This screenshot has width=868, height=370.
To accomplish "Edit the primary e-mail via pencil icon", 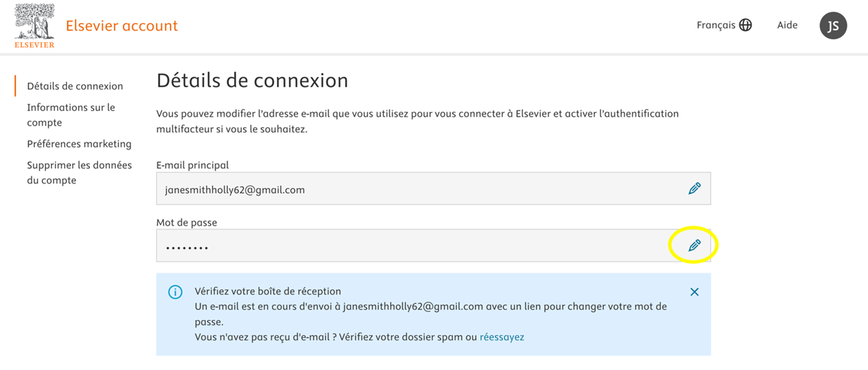I will [x=694, y=188].
